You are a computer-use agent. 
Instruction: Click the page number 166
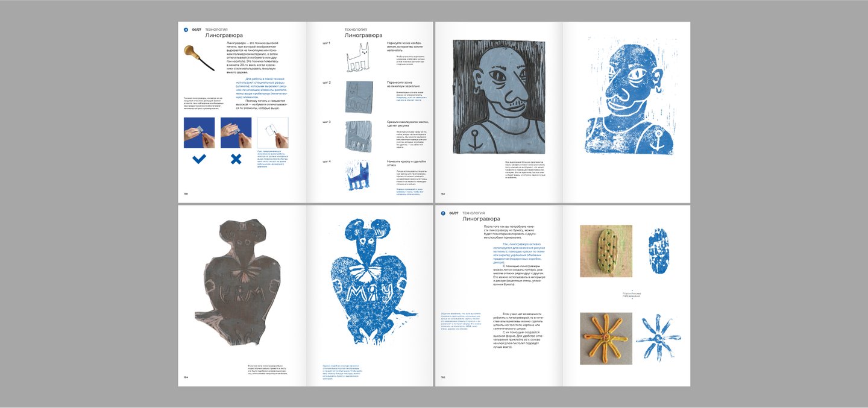pyautogui.click(x=442, y=377)
